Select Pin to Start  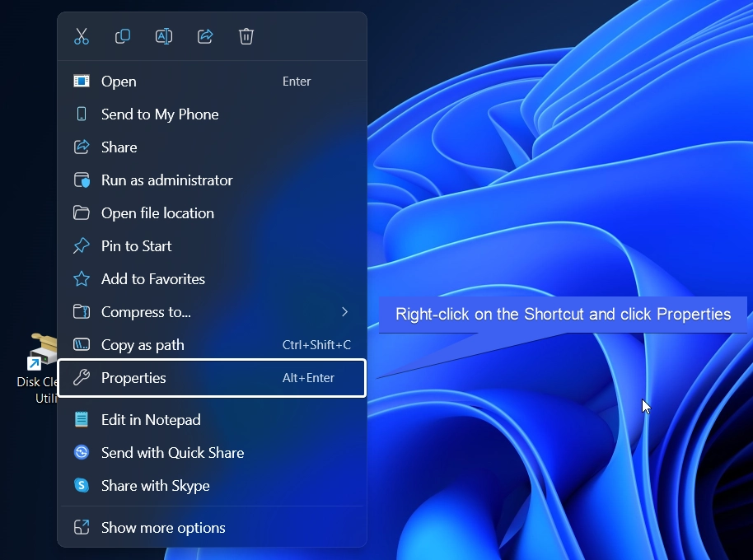point(212,246)
